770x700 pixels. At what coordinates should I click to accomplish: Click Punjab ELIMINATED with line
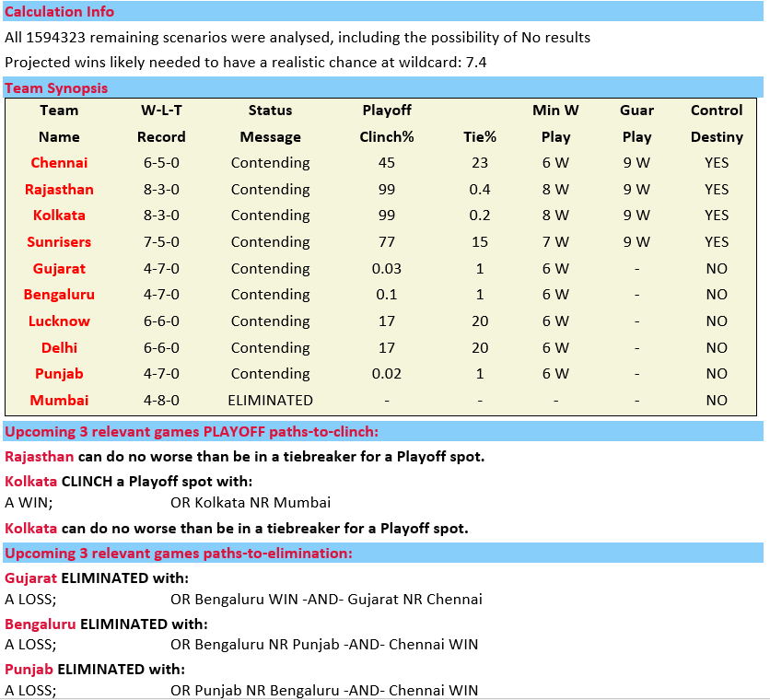pos(95,669)
